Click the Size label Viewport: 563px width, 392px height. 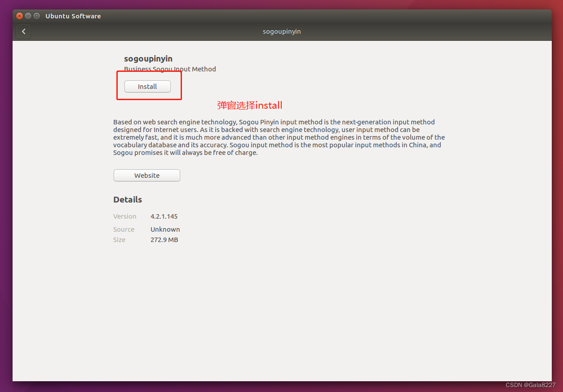(x=119, y=239)
